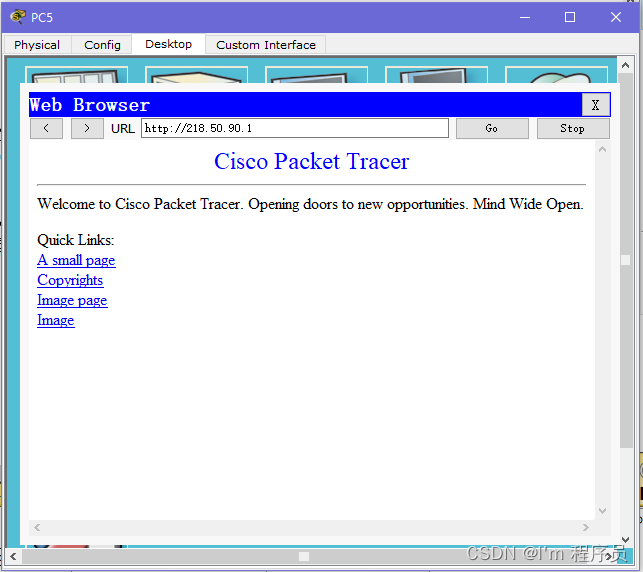Click the Desktop pane scroll up arrow

[625, 65]
